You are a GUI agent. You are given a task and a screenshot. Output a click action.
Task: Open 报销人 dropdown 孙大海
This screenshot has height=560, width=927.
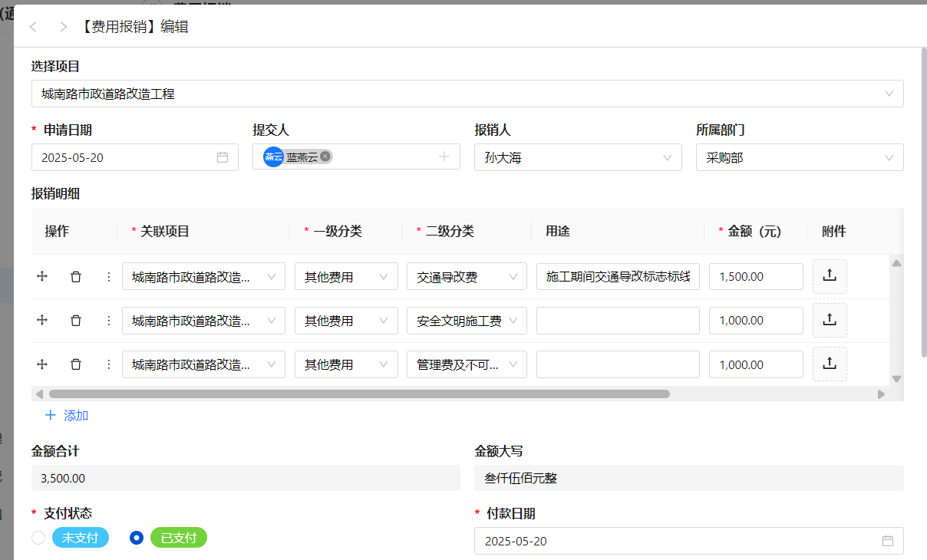tap(578, 157)
